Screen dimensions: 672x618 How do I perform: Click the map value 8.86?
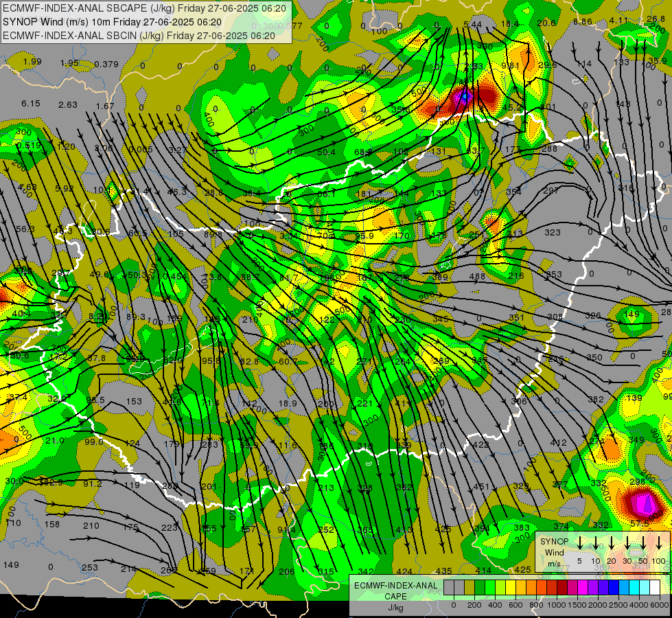point(583,22)
